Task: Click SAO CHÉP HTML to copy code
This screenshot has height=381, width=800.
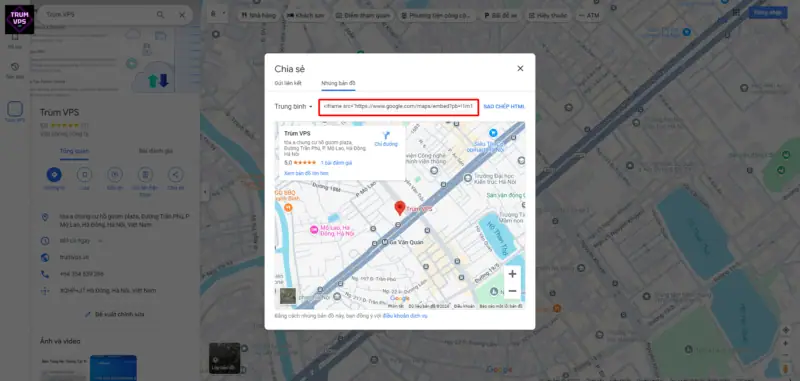Action: pyautogui.click(x=504, y=107)
